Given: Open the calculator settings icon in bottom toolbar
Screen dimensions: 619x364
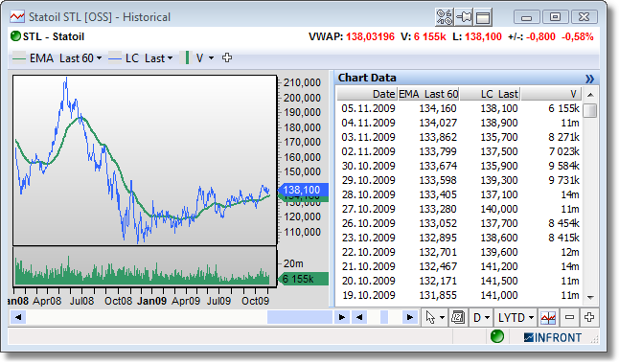Looking at the screenshot, I should (x=458, y=317).
